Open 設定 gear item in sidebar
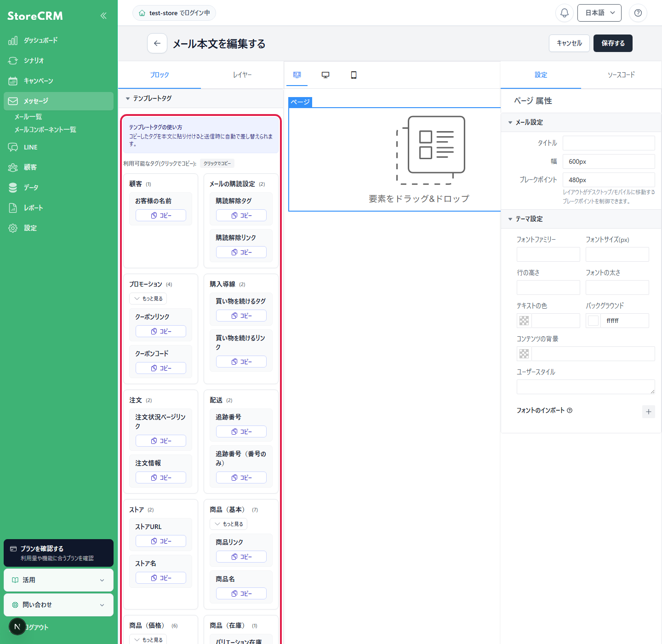The width and height of the screenshot is (662, 644). 58,228
